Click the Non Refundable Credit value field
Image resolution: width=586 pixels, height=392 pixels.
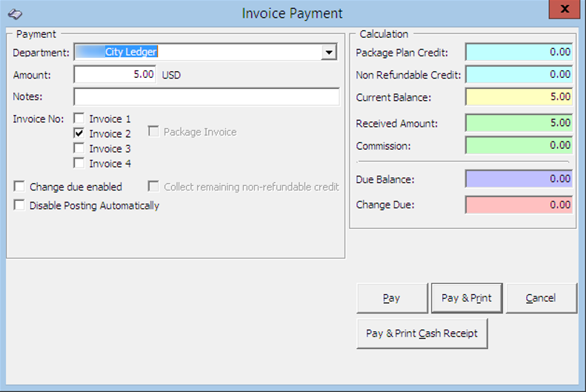point(519,74)
